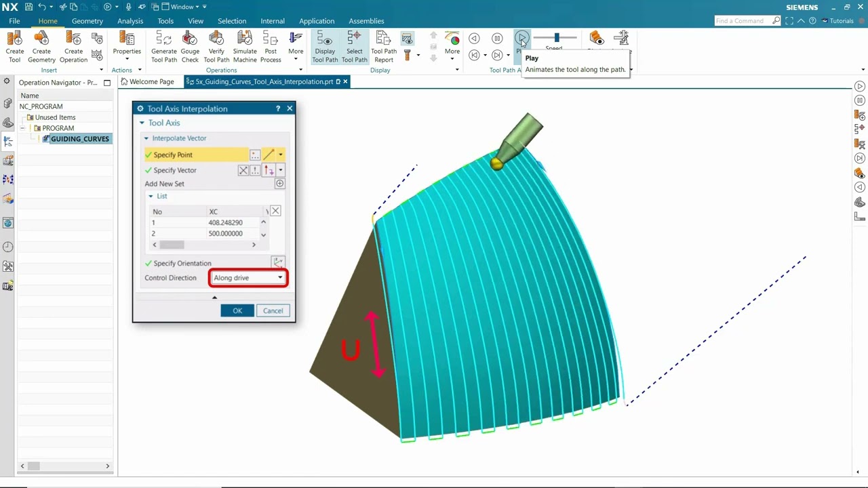Expand the More operations dropdown

(x=296, y=47)
